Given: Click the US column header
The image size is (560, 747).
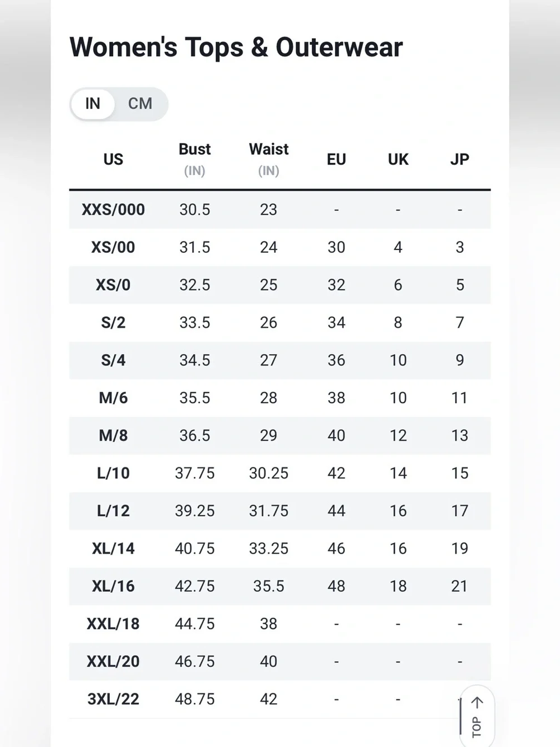Looking at the screenshot, I should (113, 160).
